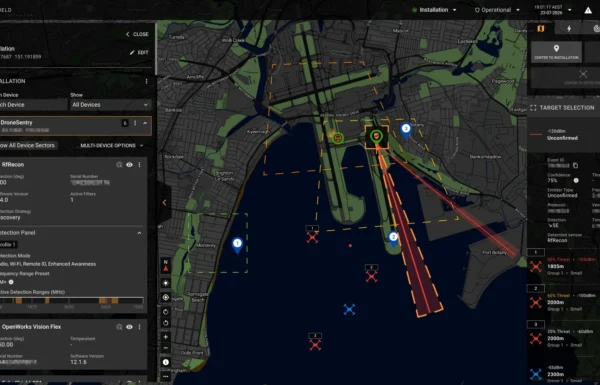Toggle map brightness sun icon

166,283
